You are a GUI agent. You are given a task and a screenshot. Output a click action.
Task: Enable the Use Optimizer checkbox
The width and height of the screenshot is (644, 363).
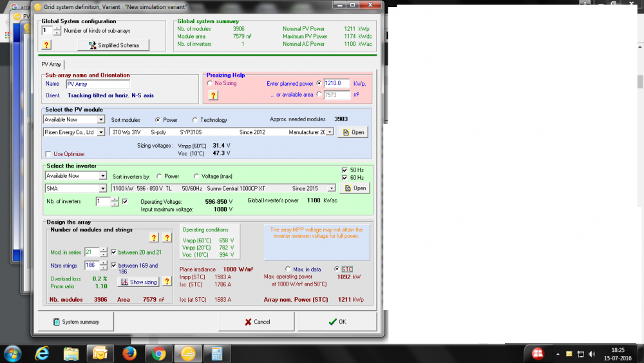click(49, 154)
